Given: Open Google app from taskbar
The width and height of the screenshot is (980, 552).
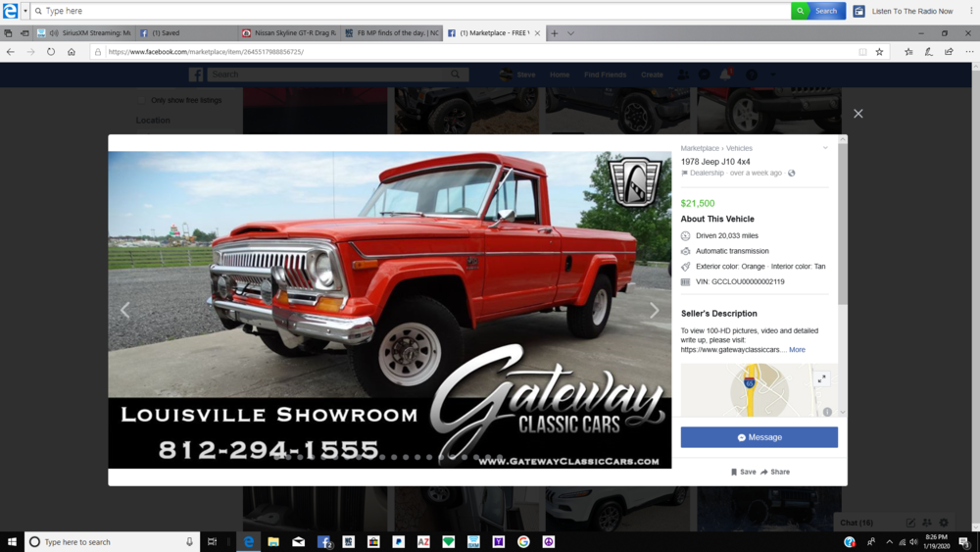Looking at the screenshot, I should pos(523,542).
